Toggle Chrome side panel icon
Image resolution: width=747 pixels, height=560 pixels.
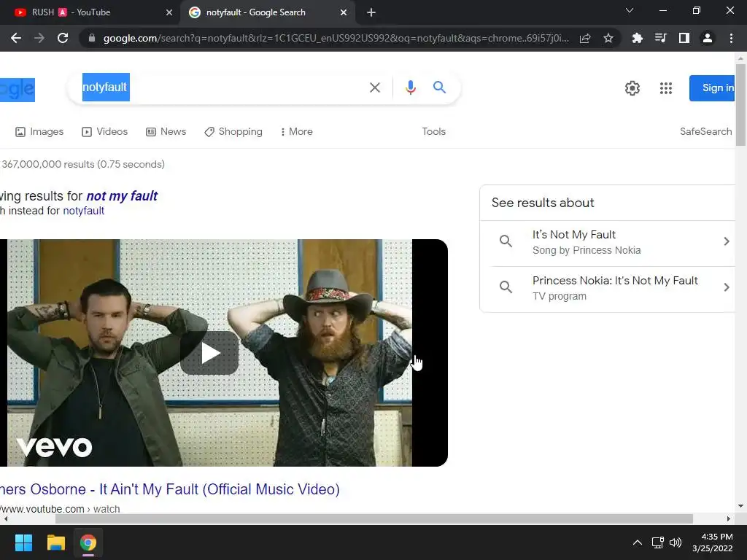click(x=684, y=38)
